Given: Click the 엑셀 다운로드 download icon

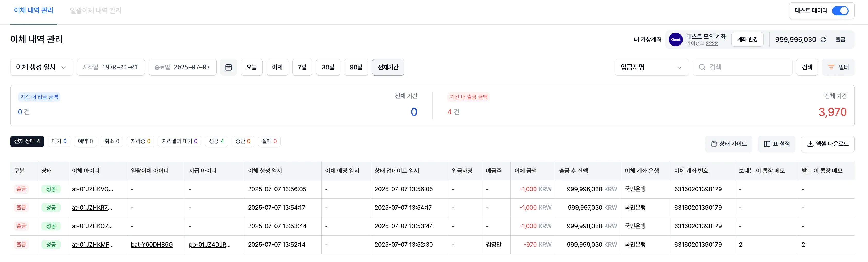Looking at the screenshot, I should pos(810,144).
